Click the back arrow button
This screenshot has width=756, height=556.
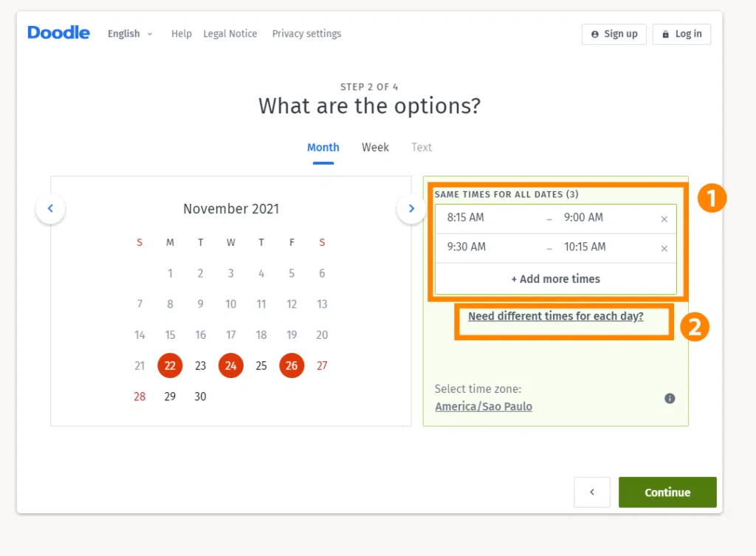592,492
